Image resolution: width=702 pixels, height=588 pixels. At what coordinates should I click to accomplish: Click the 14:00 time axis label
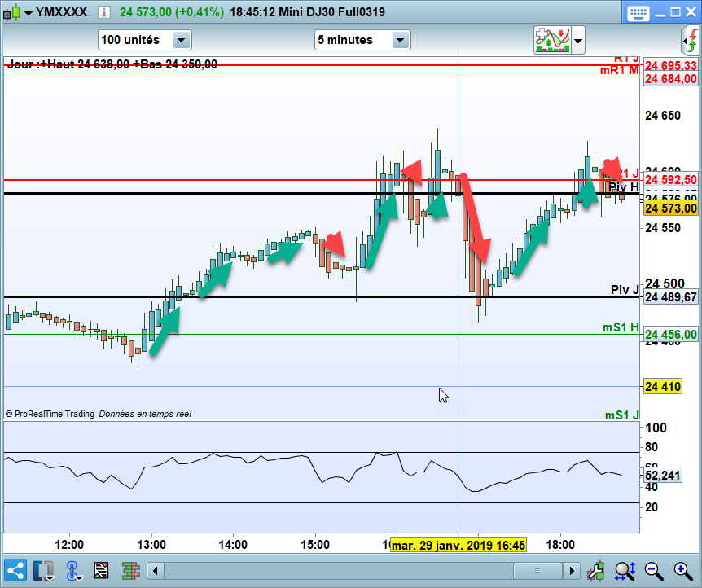click(x=233, y=545)
